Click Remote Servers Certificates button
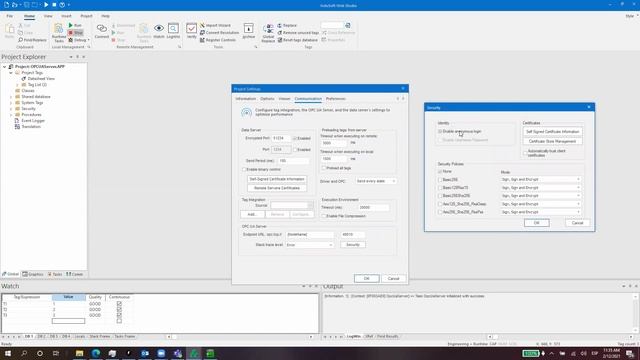This screenshot has height=360, width=640. pyautogui.click(x=277, y=188)
